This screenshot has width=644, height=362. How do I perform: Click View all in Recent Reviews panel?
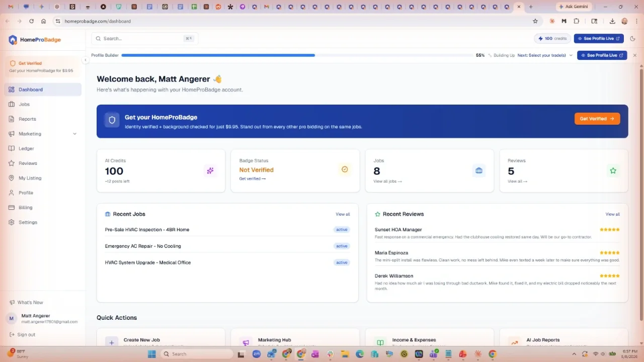pos(612,214)
